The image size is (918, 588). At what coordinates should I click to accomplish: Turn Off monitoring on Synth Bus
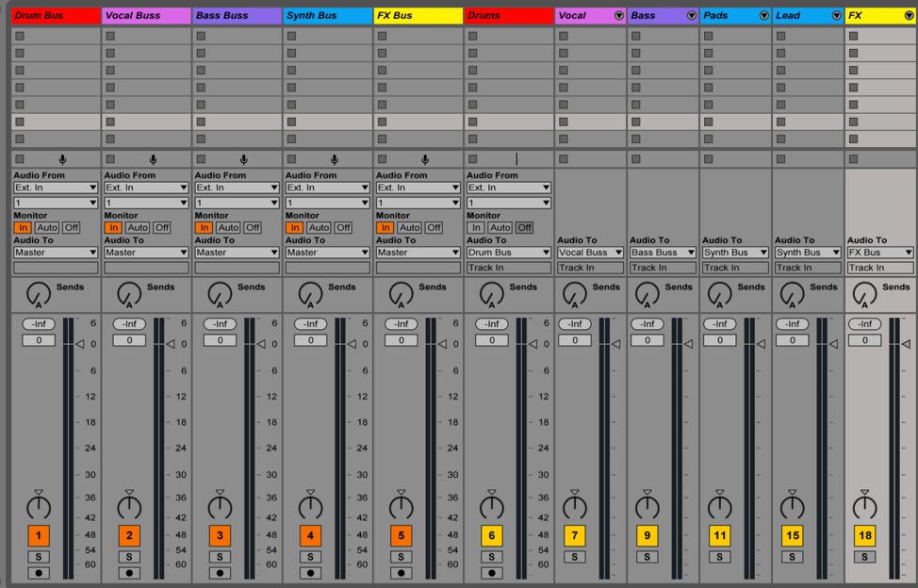343,228
